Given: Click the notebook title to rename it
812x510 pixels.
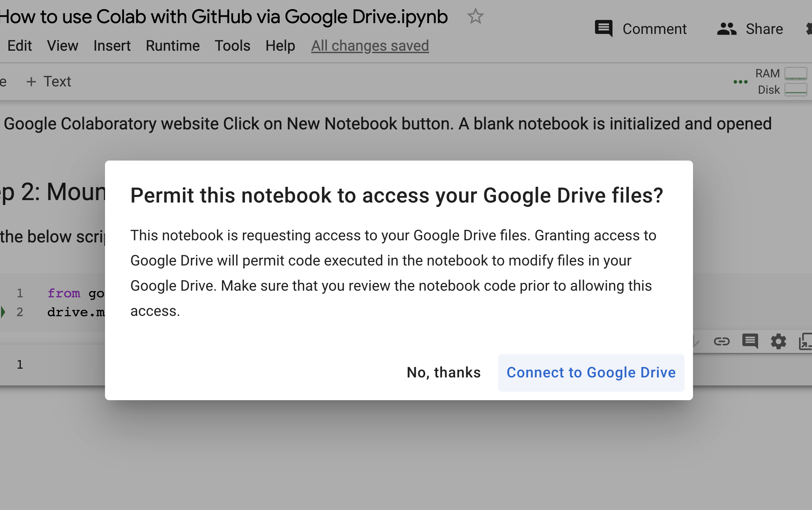Looking at the screenshot, I should (224, 16).
